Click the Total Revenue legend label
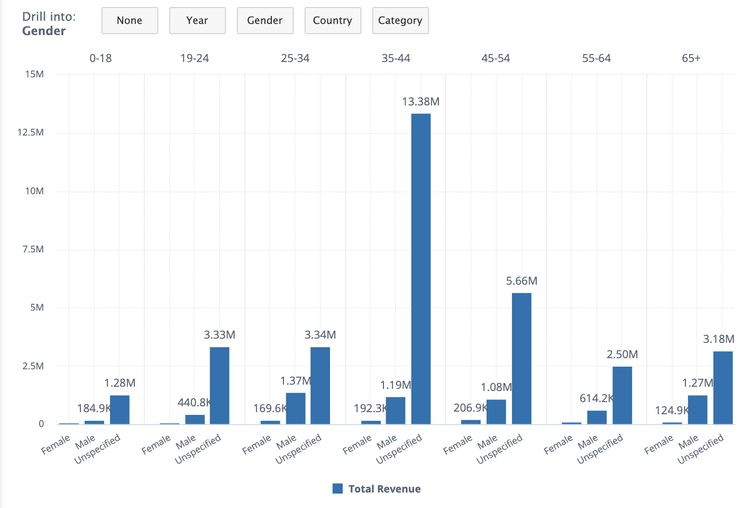 pyautogui.click(x=384, y=489)
